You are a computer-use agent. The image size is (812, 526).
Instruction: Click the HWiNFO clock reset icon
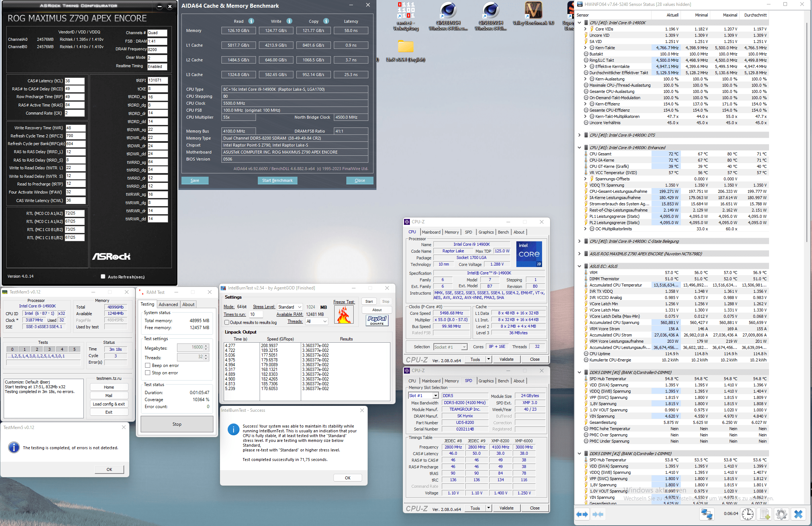click(747, 514)
